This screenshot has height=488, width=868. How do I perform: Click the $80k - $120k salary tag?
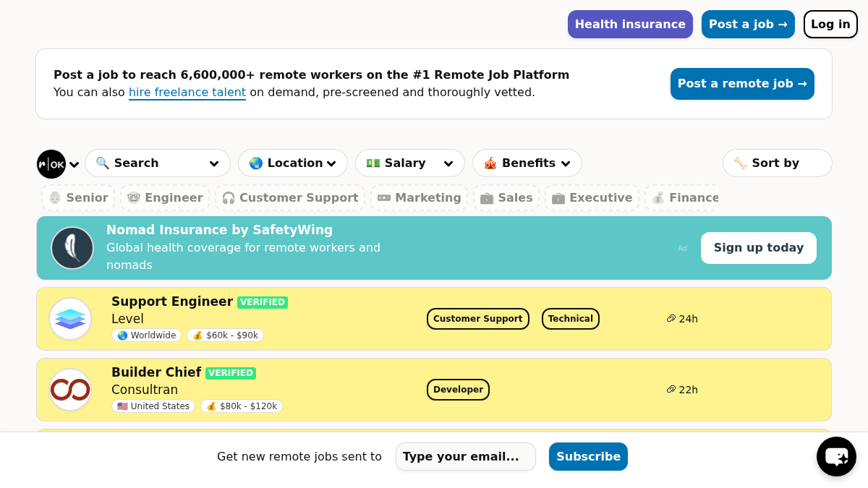coord(242,406)
